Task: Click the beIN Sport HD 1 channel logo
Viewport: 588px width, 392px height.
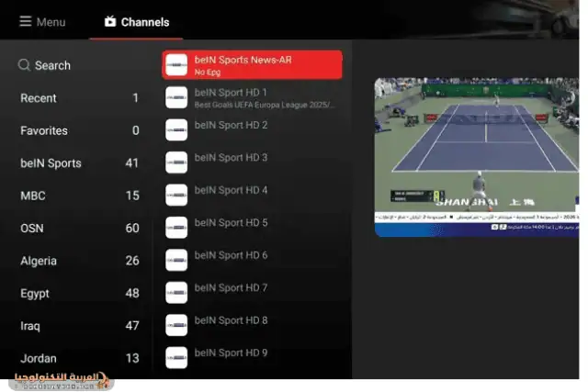Action: click(176, 97)
